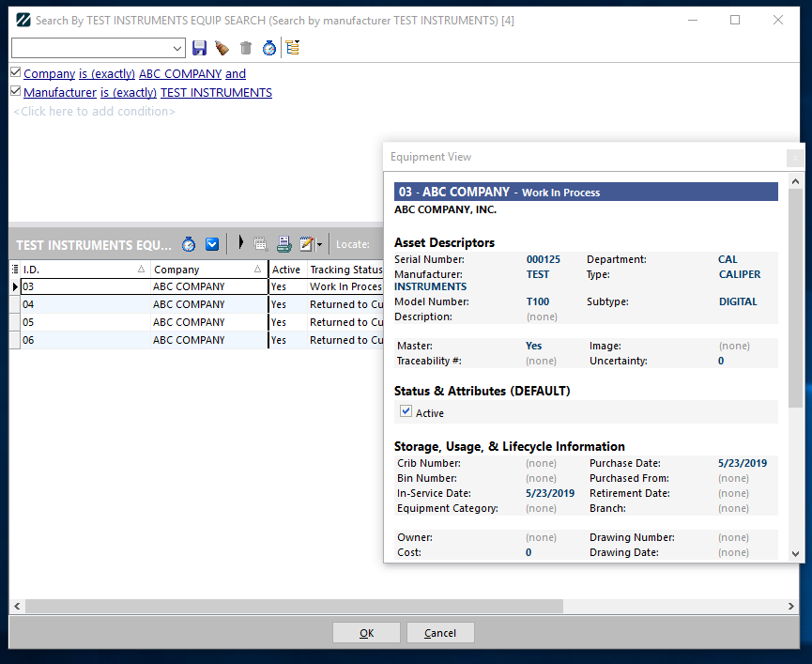
Task: Click the clear search brush icon
Action: point(222,48)
